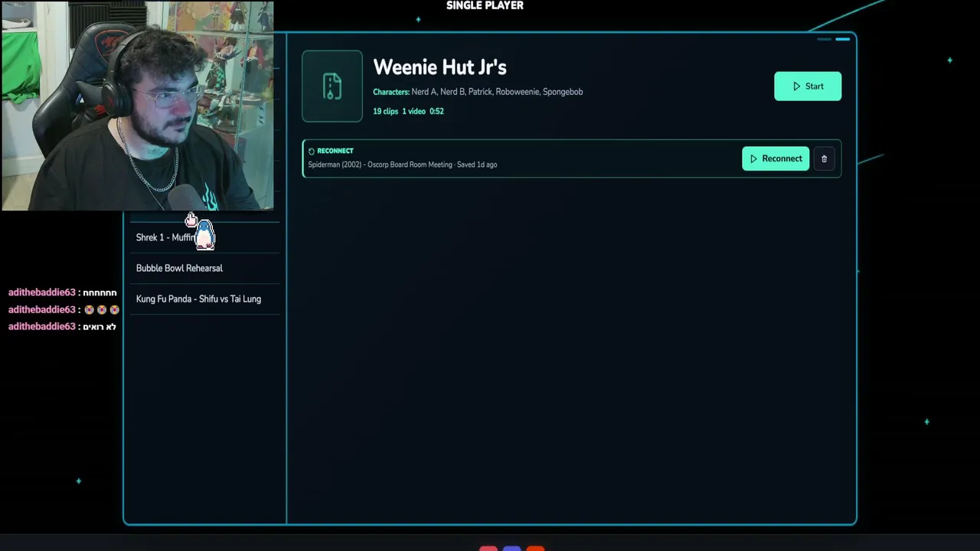Viewport: 980px width, 551px height.
Task: Click the chat message containing three emojis
Action: tap(63, 309)
